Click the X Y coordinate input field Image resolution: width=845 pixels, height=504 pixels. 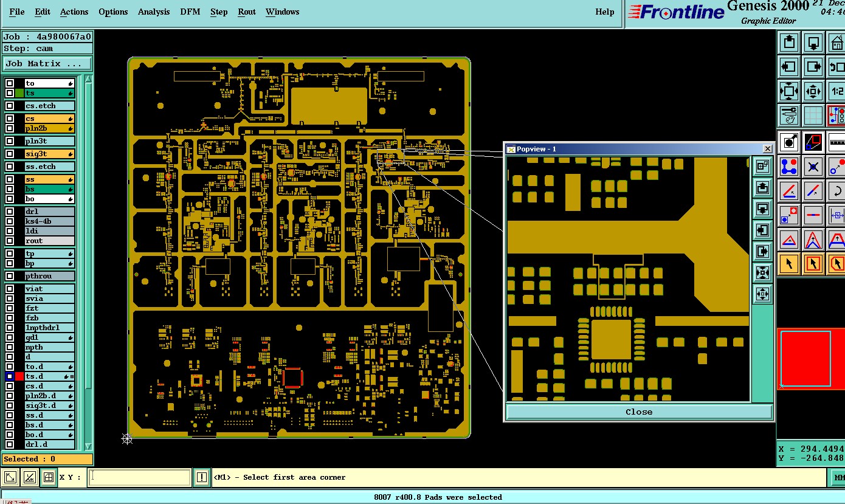(x=139, y=478)
